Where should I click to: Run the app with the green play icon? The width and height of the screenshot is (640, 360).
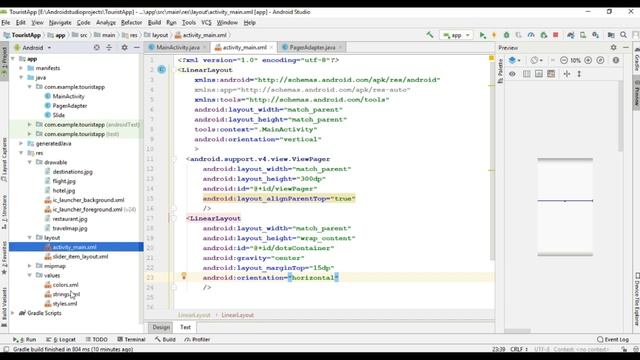[482, 36]
